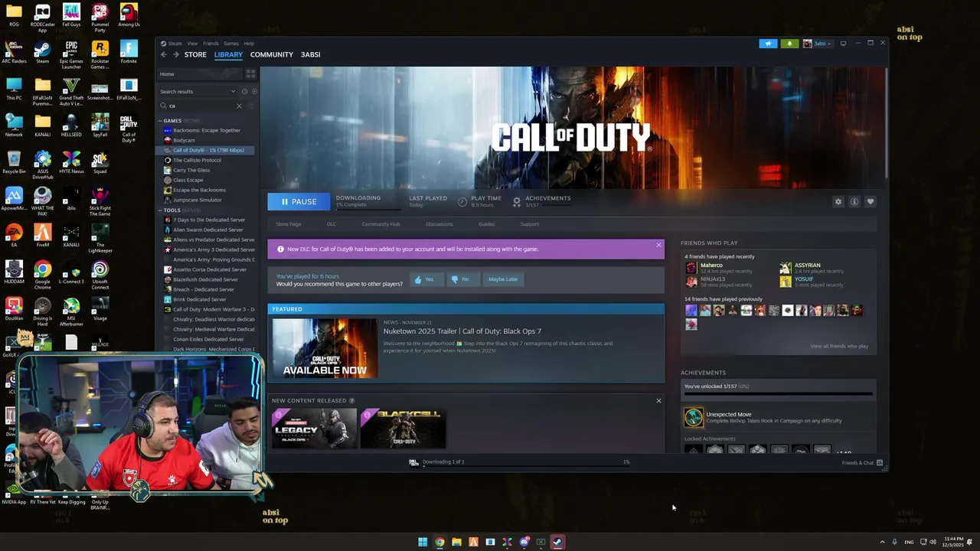Click the bottom download progress bar
This screenshot has height=551, width=980.
[x=525, y=465]
